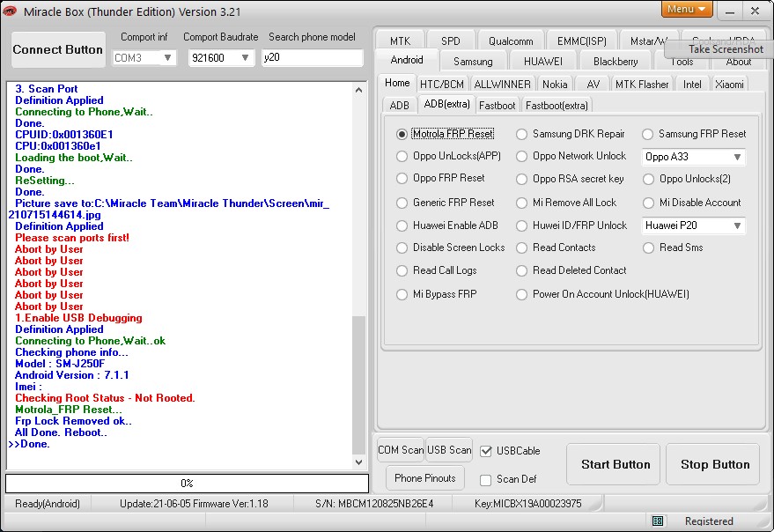Enable the USBCable checkbox
The width and height of the screenshot is (774, 532).
(486, 451)
